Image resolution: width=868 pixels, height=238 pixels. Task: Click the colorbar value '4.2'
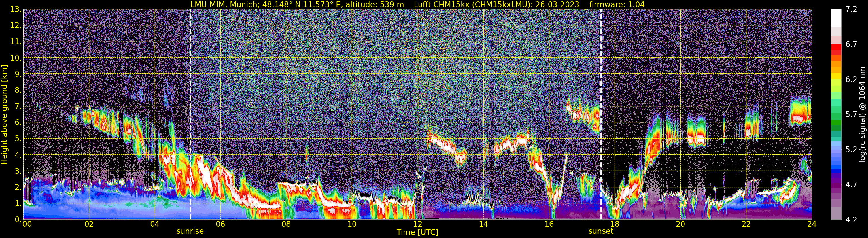[851, 220]
